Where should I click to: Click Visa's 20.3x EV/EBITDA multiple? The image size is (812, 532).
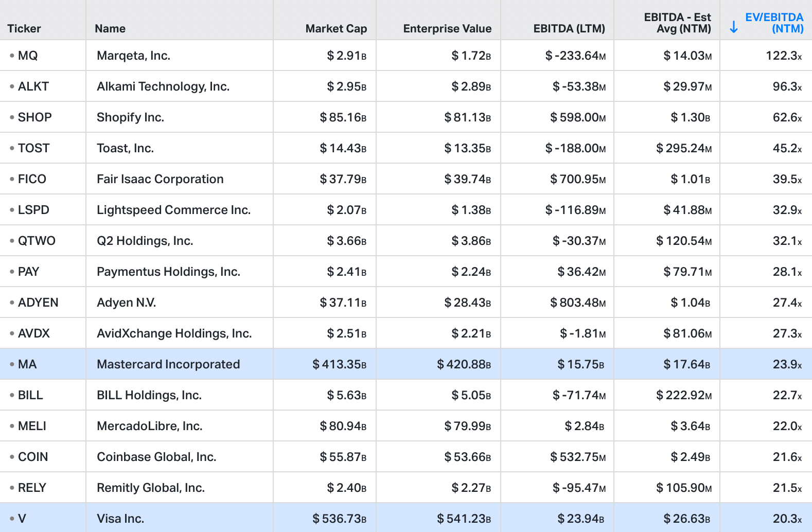click(x=787, y=519)
